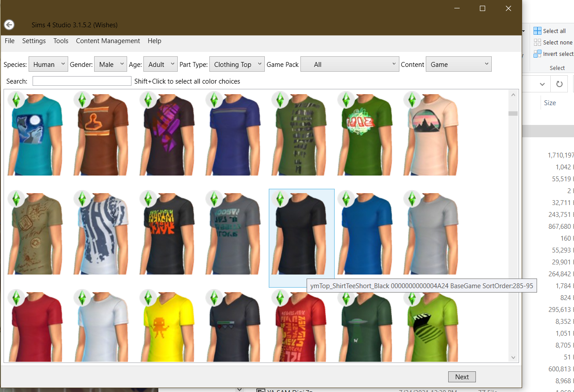Select the brown shirt with orange joystick graphic

point(101,134)
